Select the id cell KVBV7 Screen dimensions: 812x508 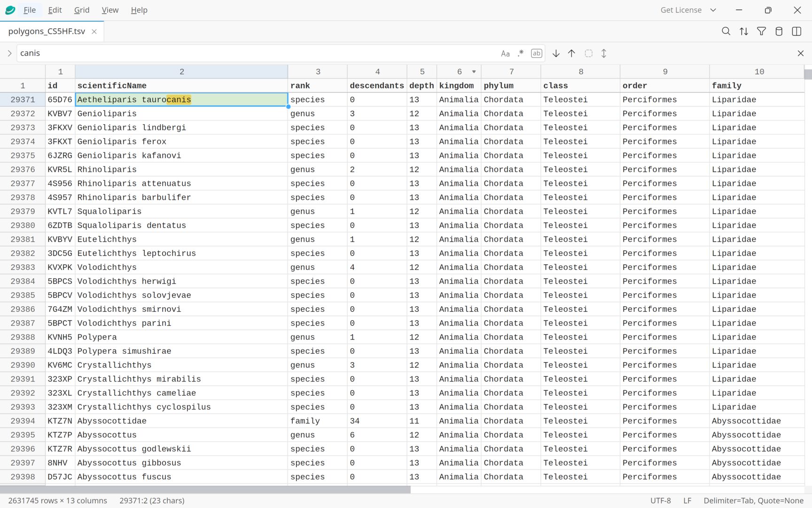[60, 113]
